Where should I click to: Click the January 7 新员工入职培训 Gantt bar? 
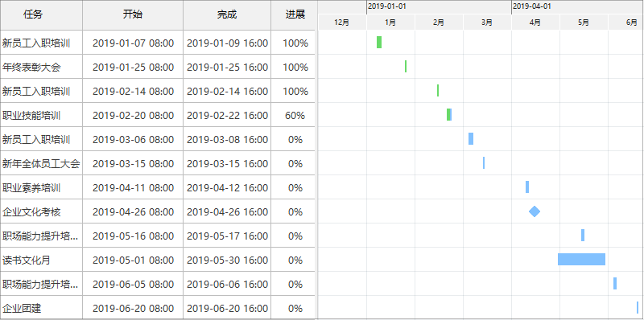(379, 43)
